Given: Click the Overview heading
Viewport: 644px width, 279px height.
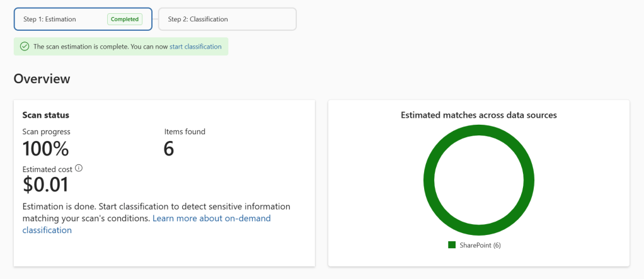Looking at the screenshot, I should click(42, 79).
